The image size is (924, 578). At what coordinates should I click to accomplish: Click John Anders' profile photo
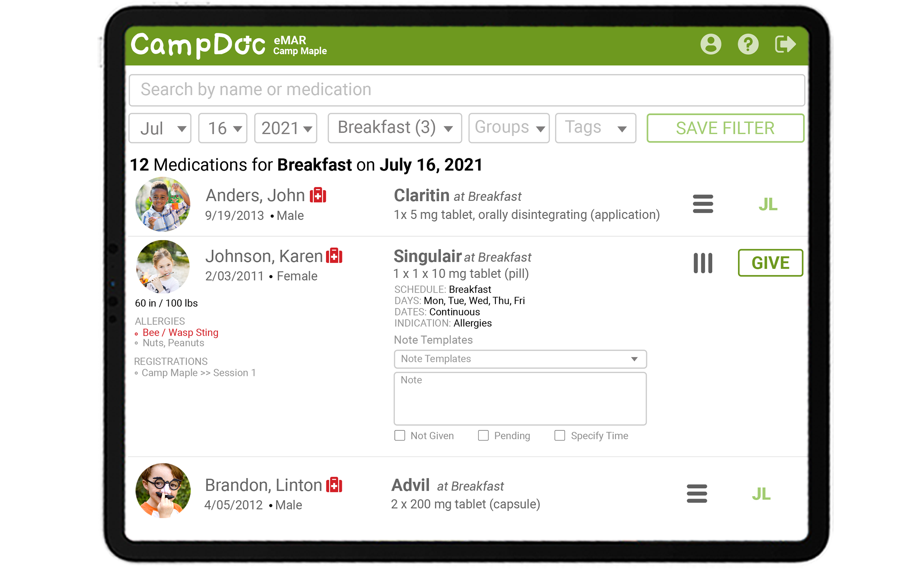click(x=163, y=204)
